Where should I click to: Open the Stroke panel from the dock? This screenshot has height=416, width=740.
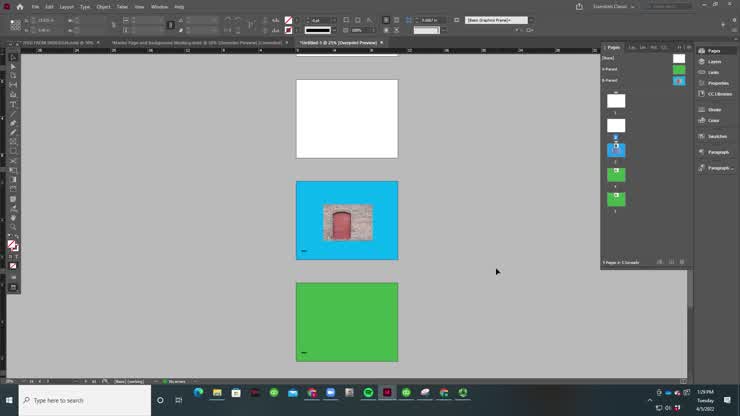(714, 109)
